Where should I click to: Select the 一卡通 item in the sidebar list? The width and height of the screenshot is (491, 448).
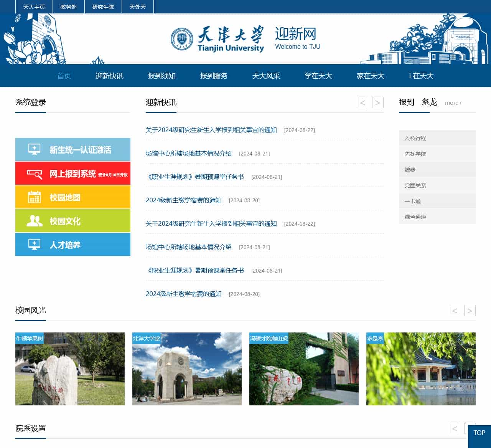(413, 200)
